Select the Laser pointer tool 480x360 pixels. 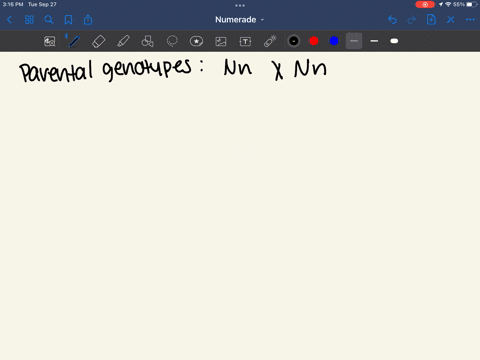[270, 41]
